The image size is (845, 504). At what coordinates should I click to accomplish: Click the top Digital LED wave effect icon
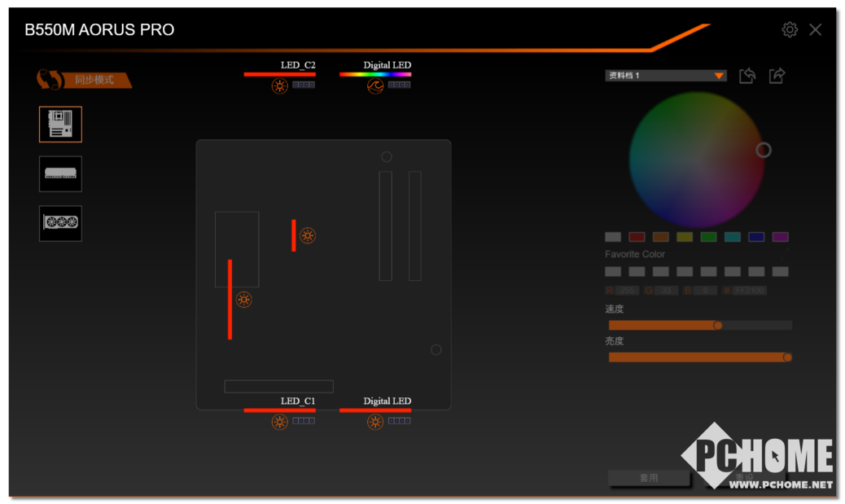(x=374, y=85)
